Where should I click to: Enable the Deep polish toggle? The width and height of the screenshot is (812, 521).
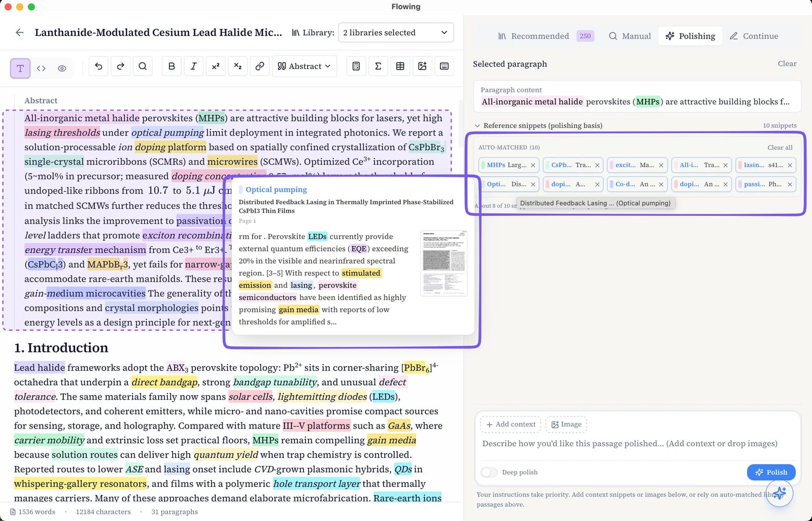[x=489, y=472]
